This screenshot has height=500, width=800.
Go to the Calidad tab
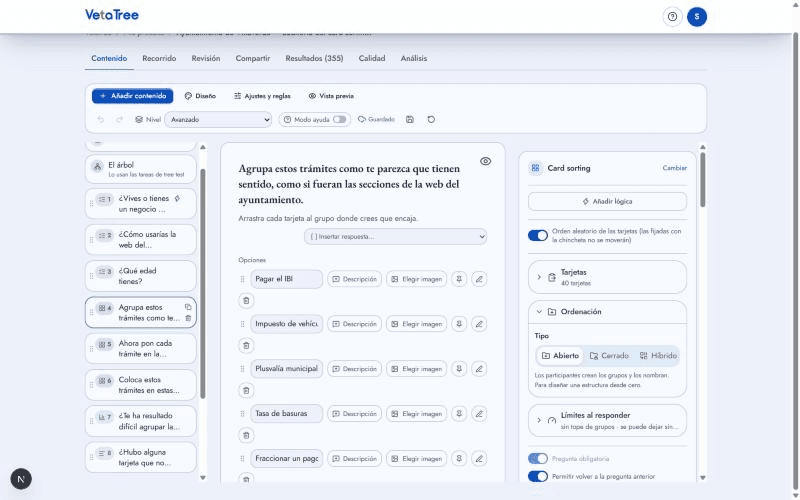pos(371,58)
